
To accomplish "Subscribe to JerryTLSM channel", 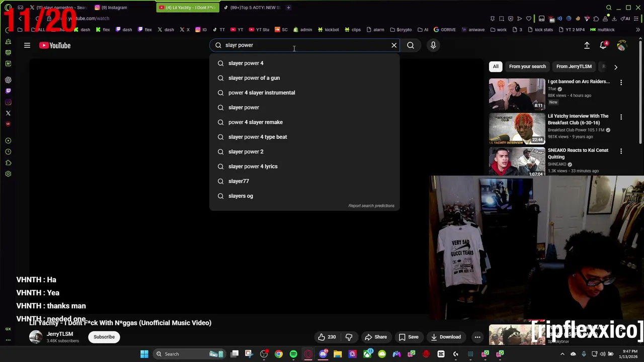I will click(x=104, y=337).
